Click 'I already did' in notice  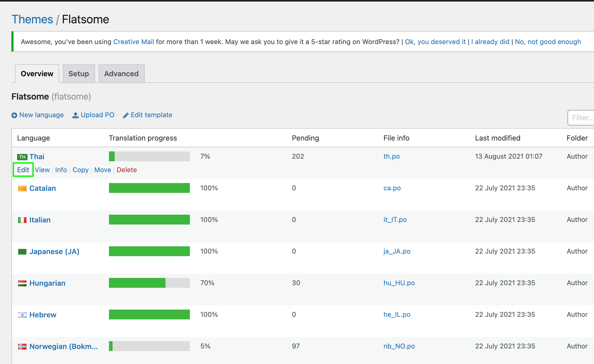pyautogui.click(x=490, y=42)
